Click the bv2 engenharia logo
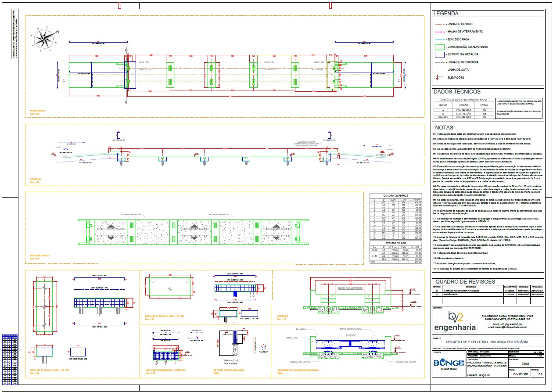The image size is (553, 392). [x=454, y=322]
